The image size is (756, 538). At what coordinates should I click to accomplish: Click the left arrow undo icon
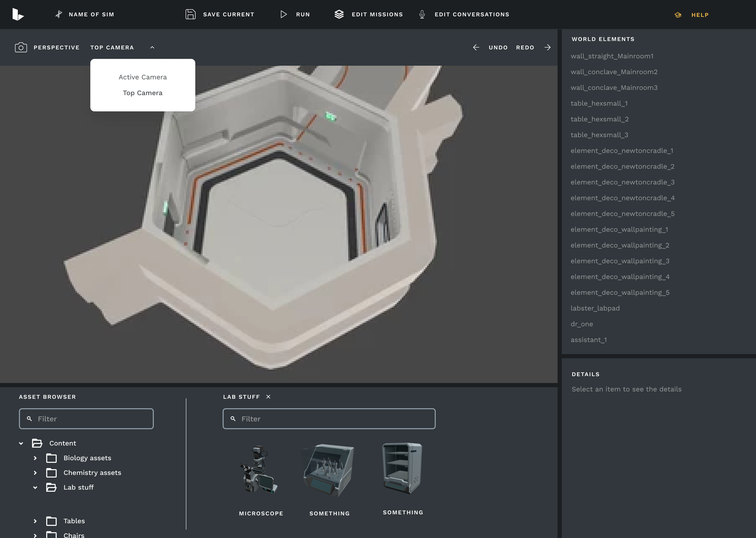pos(476,48)
